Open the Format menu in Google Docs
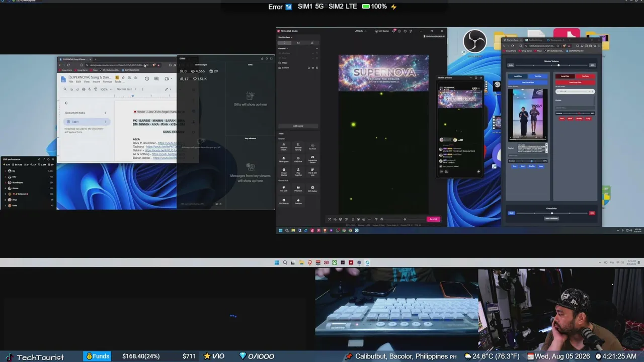The width and height of the screenshot is (644, 362). point(107,82)
